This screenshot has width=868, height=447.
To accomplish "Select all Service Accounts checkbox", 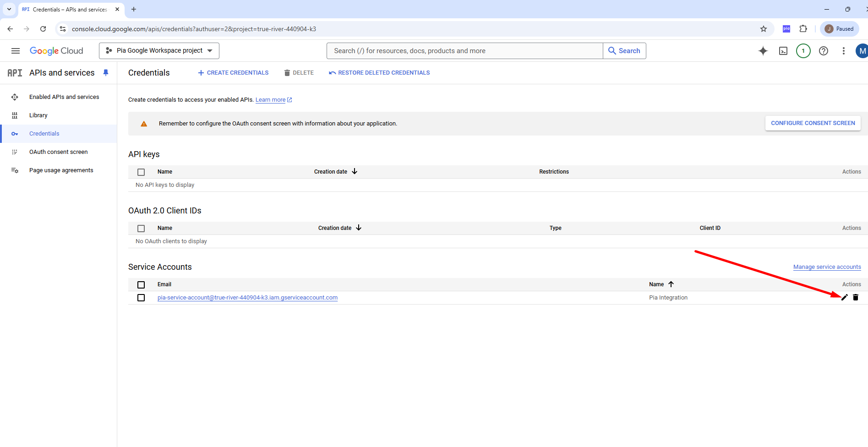I will point(141,285).
